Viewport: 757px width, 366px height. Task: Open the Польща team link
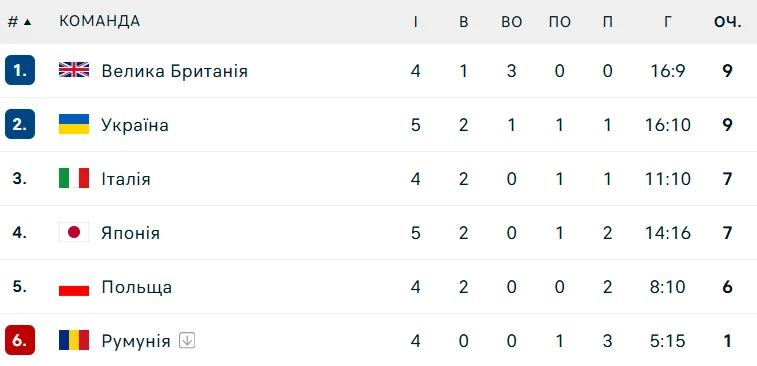click(137, 287)
